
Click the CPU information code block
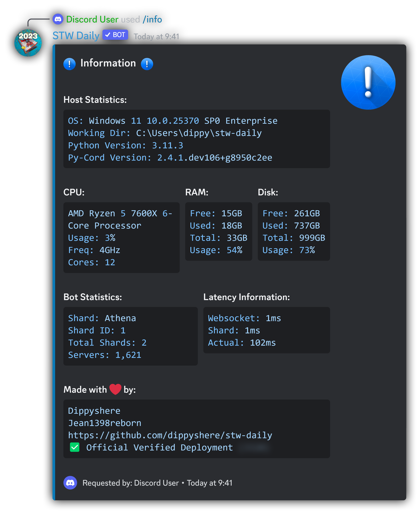pyautogui.click(x=121, y=237)
